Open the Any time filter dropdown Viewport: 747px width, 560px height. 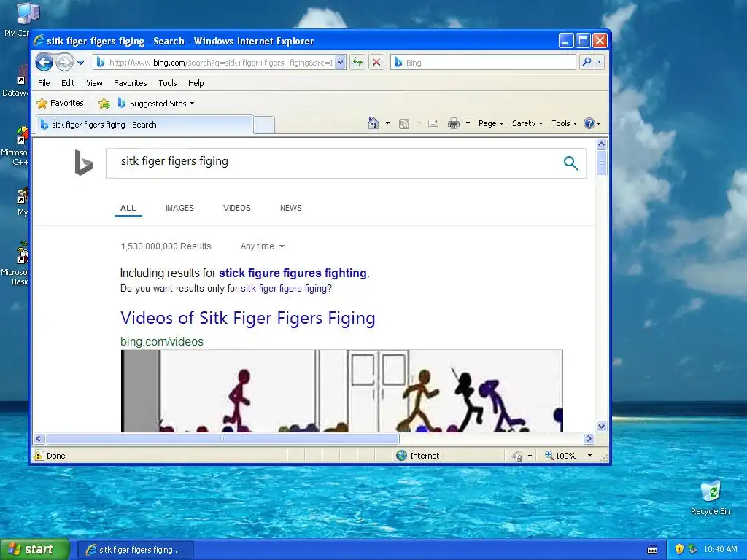[263, 246]
